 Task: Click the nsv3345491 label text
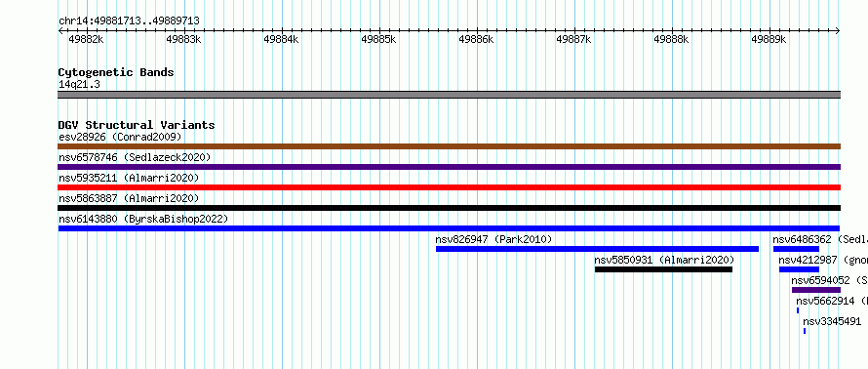tap(832, 321)
